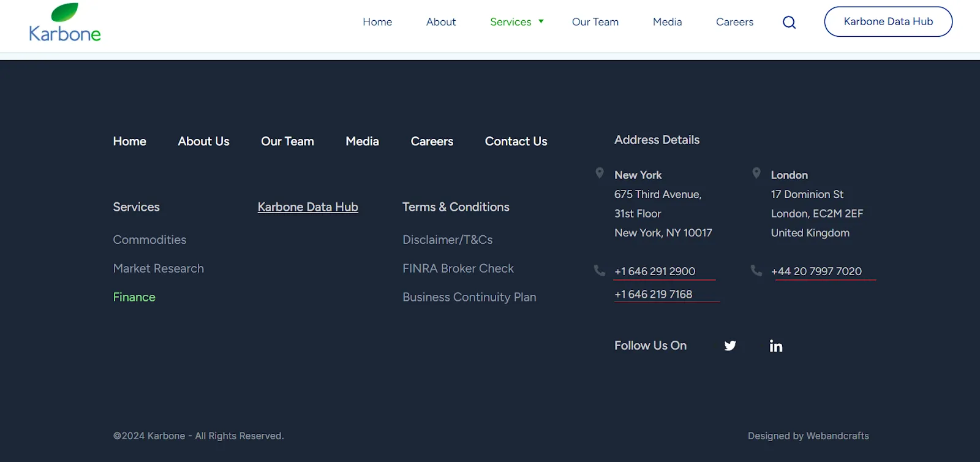Expand the Services dropdown arrow

point(541,21)
